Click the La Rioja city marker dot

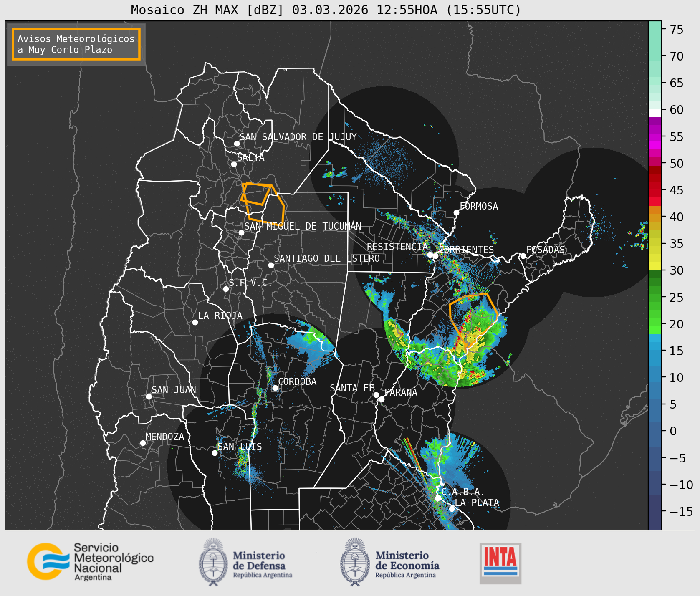pyautogui.click(x=195, y=322)
